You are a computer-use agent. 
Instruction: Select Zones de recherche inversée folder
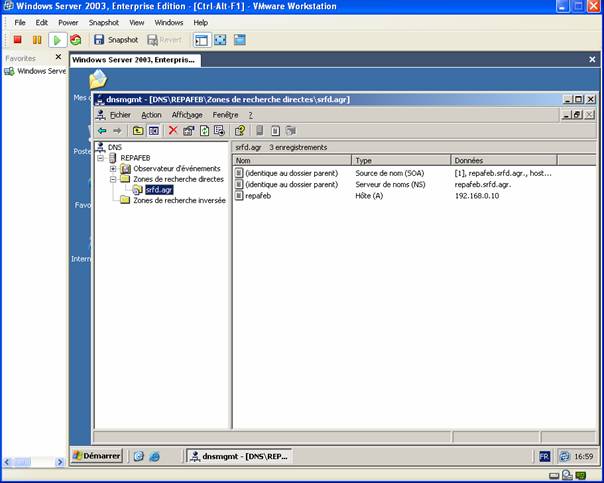tap(180, 200)
